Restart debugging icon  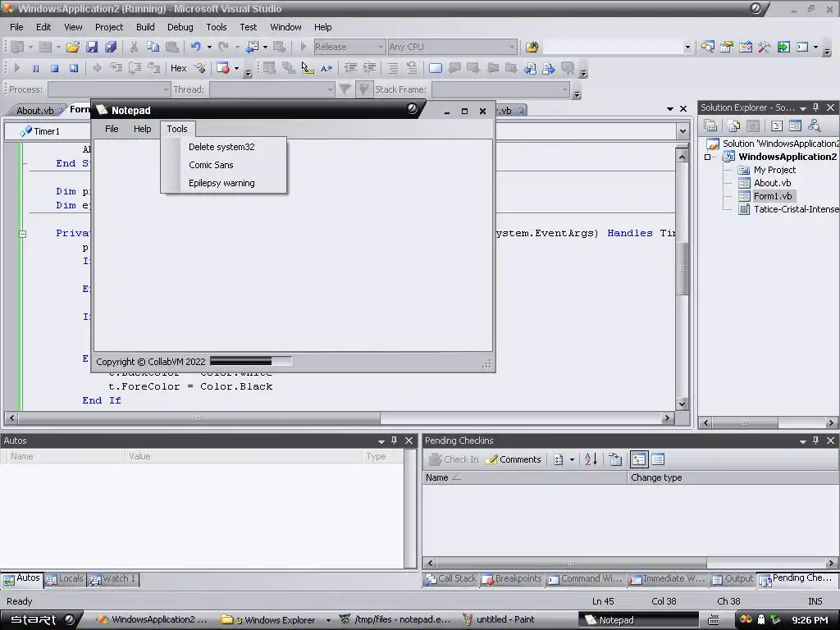coord(73,68)
